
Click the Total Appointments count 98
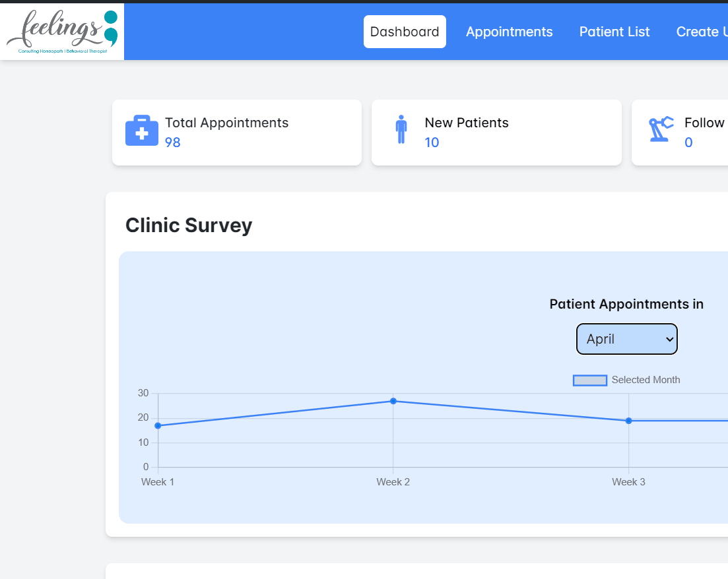coord(173,142)
